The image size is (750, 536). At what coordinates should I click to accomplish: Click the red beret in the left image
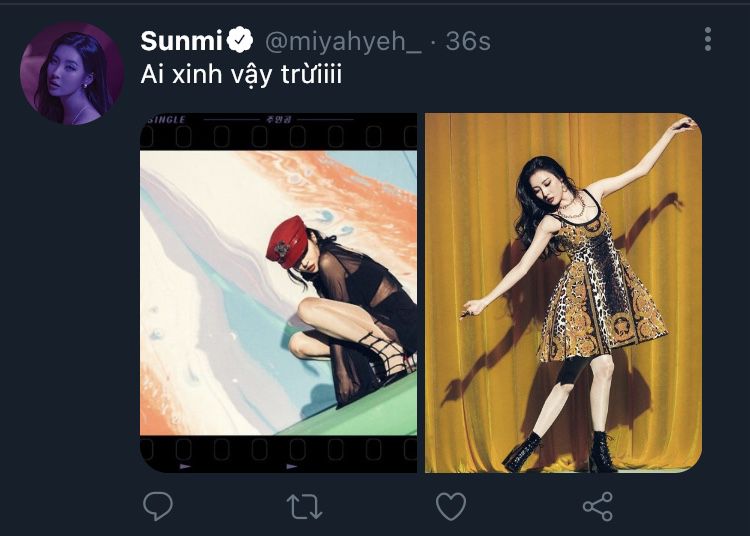(x=288, y=238)
